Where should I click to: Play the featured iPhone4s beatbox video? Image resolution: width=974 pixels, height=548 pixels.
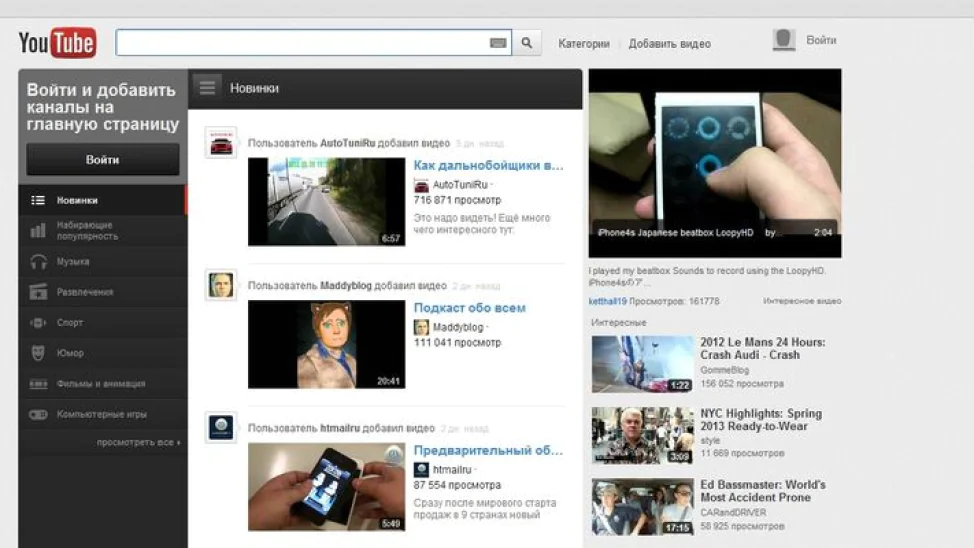pyautogui.click(x=715, y=163)
